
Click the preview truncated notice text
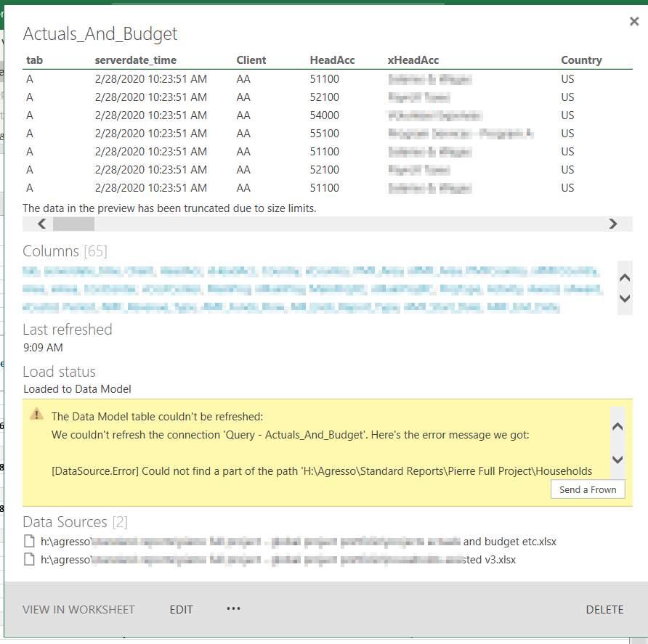point(169,208)
